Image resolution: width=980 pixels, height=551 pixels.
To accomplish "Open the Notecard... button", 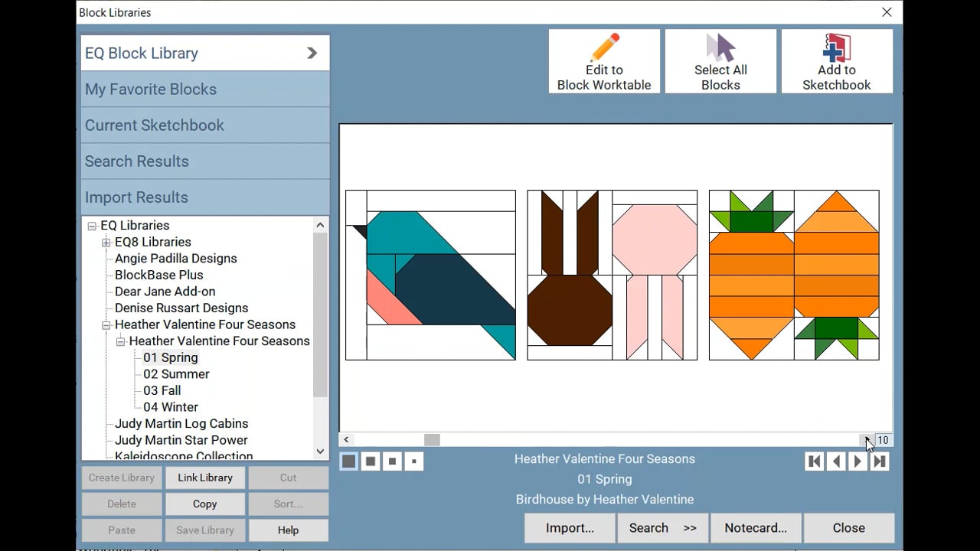I will pyautogui.click(x=756, y=528).
